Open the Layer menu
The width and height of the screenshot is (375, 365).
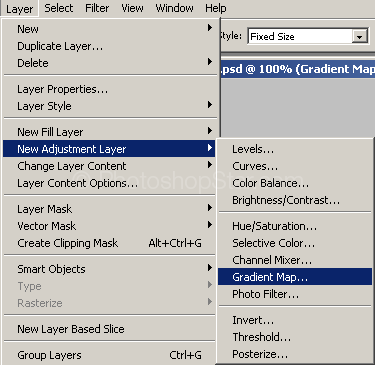[x=20, y=8]
